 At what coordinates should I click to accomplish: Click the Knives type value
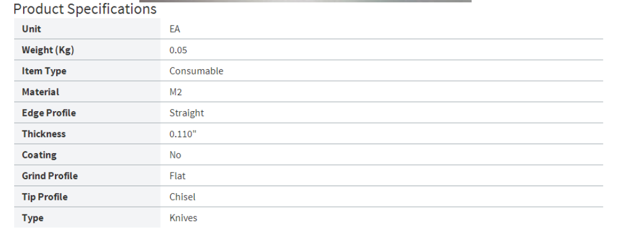[183, 218]
